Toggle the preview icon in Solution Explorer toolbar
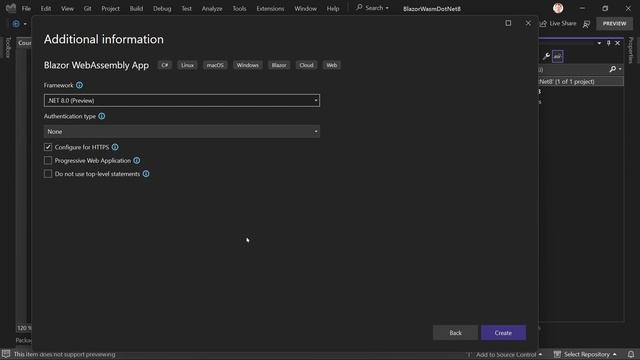The height and width of the screenshot is (360, 640). [x=558, y=56]
